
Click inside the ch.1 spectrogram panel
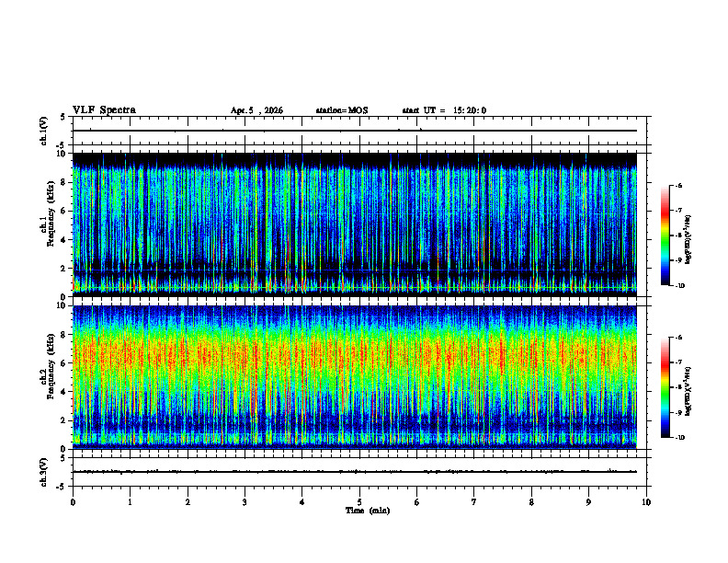(x=354, y=224)
